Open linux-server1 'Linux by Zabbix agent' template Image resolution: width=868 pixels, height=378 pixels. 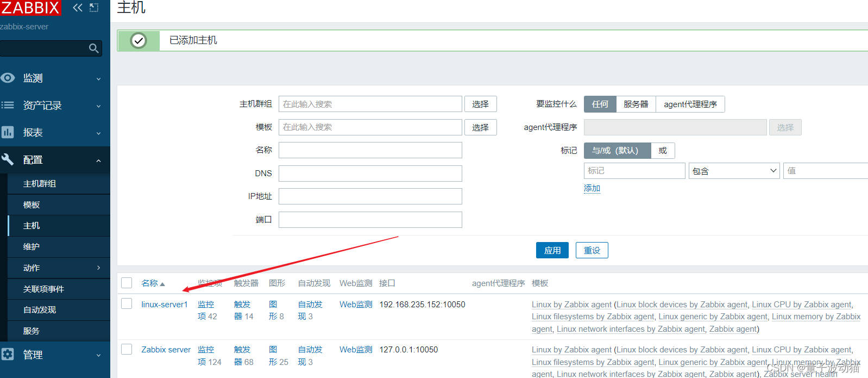(x=571, y=305)
